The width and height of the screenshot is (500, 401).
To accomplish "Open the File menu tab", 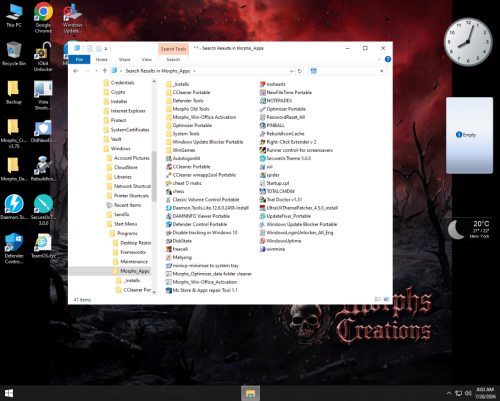I will (x=79, y=59).
